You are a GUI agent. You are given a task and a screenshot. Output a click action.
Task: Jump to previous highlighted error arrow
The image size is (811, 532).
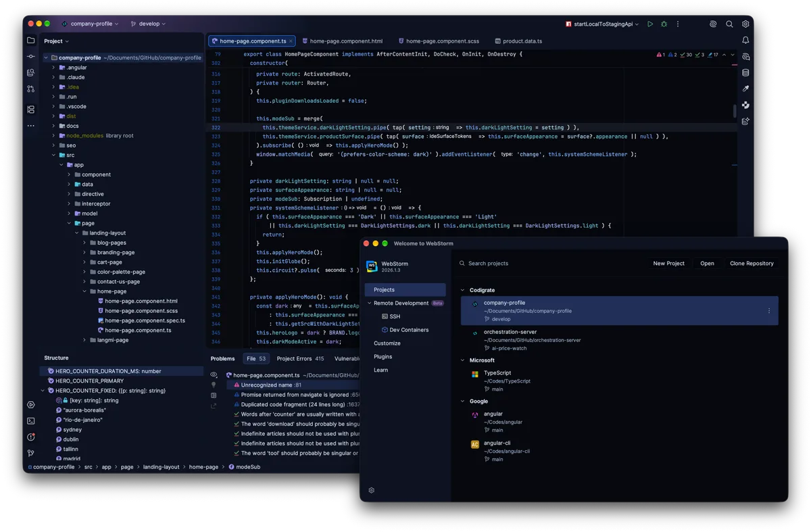point(724,55)
